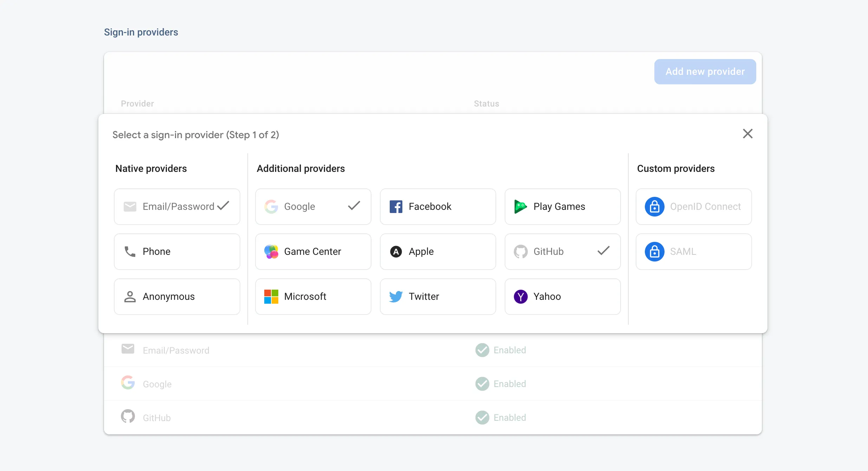Click the Status column header
868x471 pixels.
point(486,104)
